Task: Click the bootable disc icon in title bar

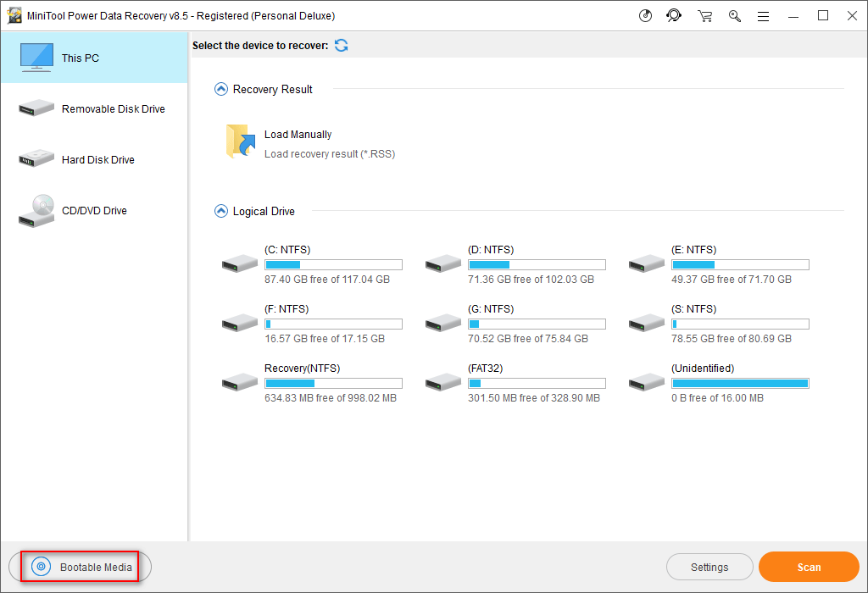Action: pyautogui.click(x=645, y=15)
